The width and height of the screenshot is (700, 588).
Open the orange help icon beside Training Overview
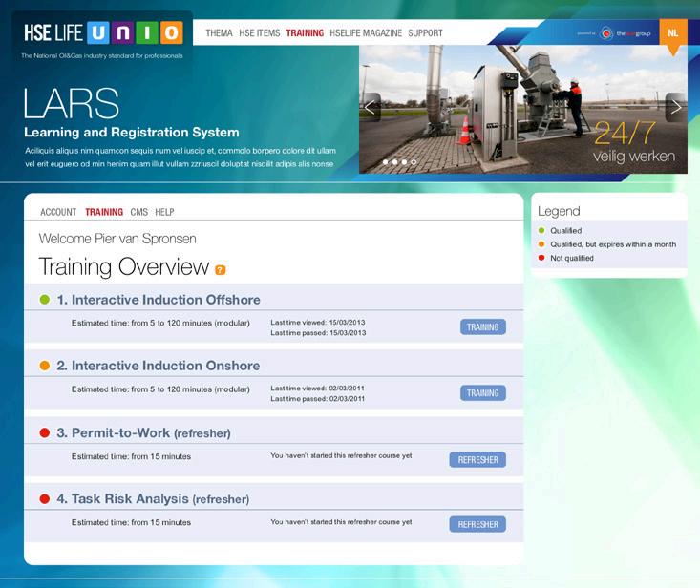tap(220, 270)
